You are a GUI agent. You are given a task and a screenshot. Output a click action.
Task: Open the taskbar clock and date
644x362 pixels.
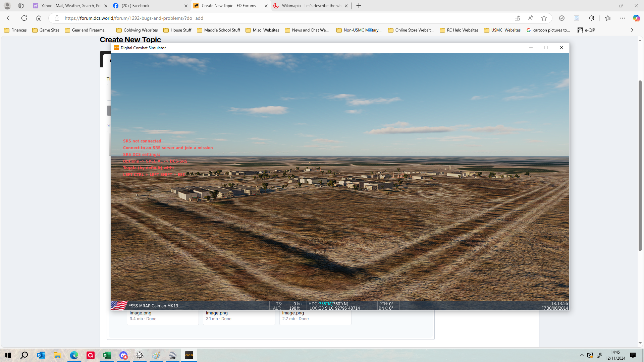point(615,355)
